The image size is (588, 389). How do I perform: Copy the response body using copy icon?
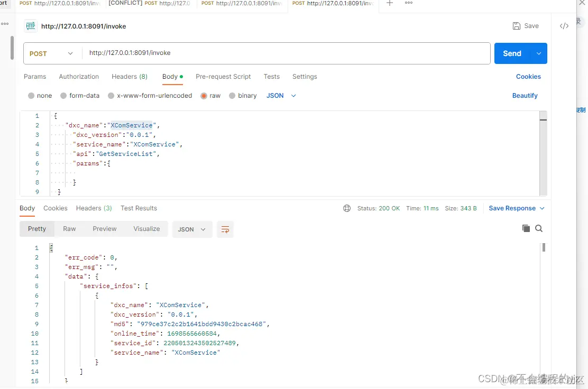pyautogui.click(x=526, y=228)
